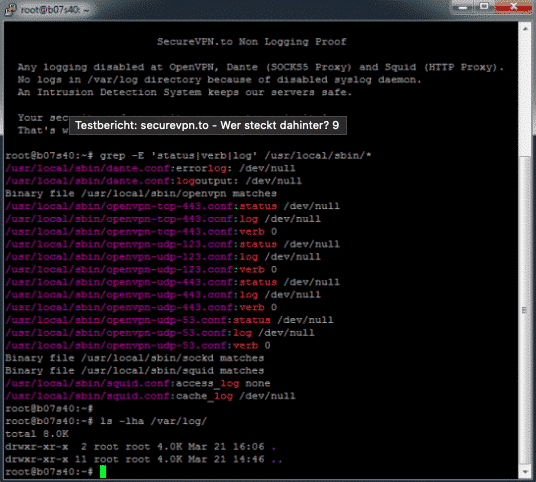536x482 pixels.
Task: Click the openvpn-udp-123.conf verb 0 line
Action: [x=141, y=269]
